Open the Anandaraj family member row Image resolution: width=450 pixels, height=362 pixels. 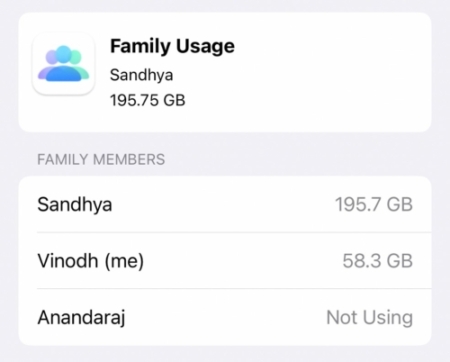click(x=225, y=317)
